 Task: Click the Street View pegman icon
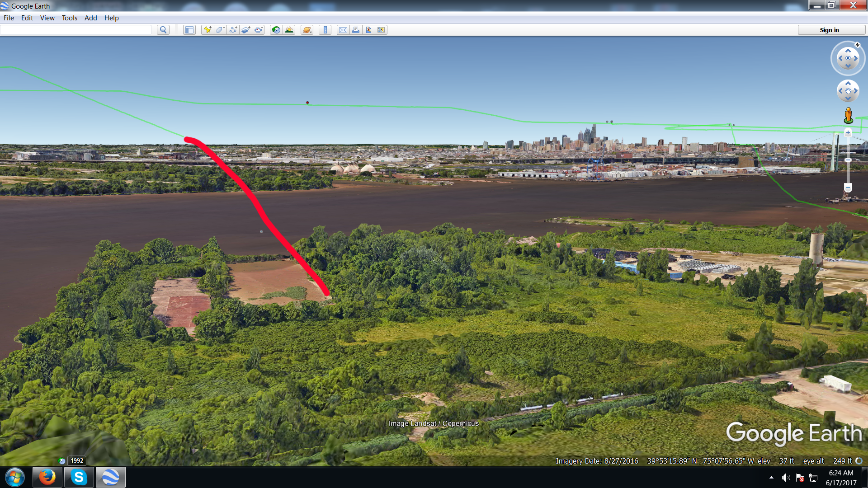coord(849,115)
